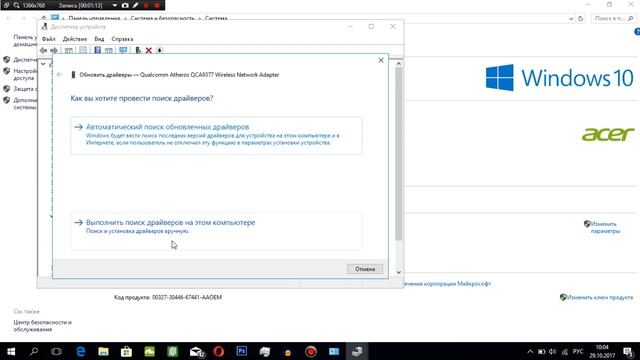Viewport: 640px width, 360px height.
Task: Click the pencil draw icon in recorder bar
Action: coord(136,5)
